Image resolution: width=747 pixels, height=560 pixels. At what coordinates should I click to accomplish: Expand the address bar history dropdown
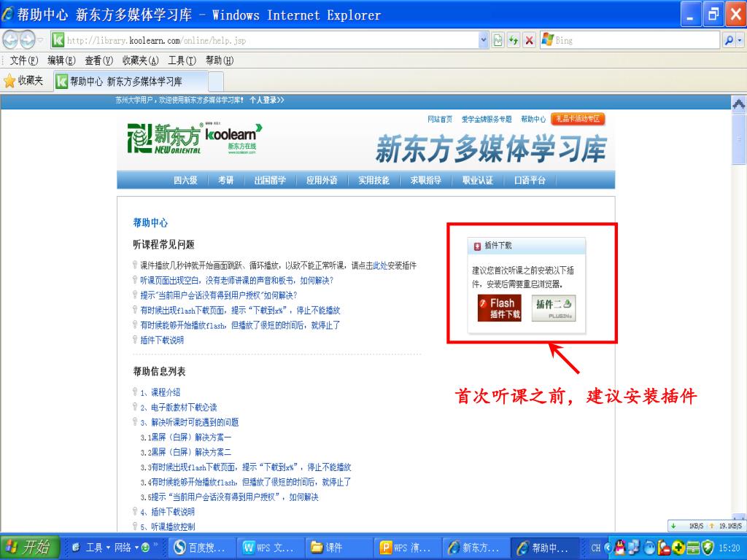pos(484,41)
